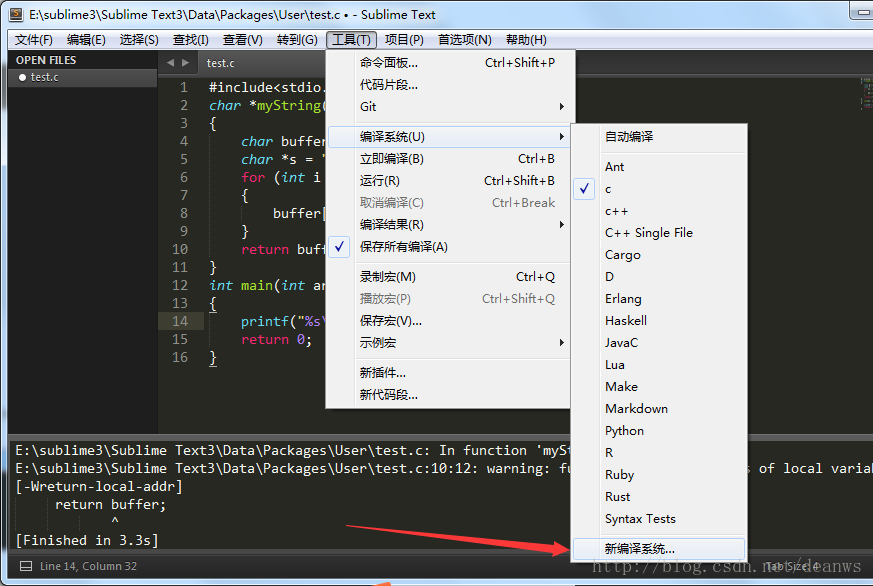Click the Sublime Text app icon in title bar
The height and width of the screenshot is (586, 873).
click(x=16, y=14)
